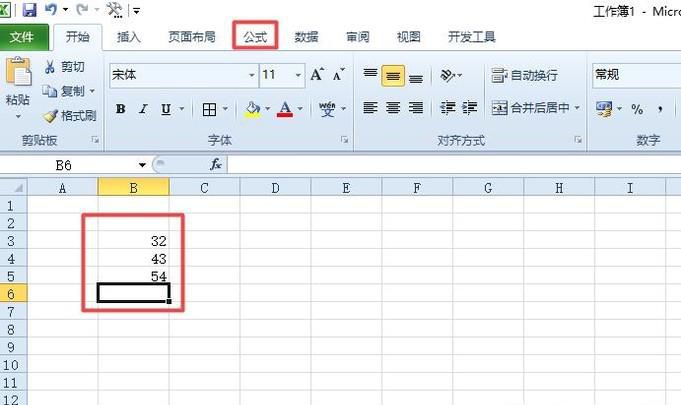
Task: Click the 文 phonetic guide icon
Action: (x=327, y=109)
